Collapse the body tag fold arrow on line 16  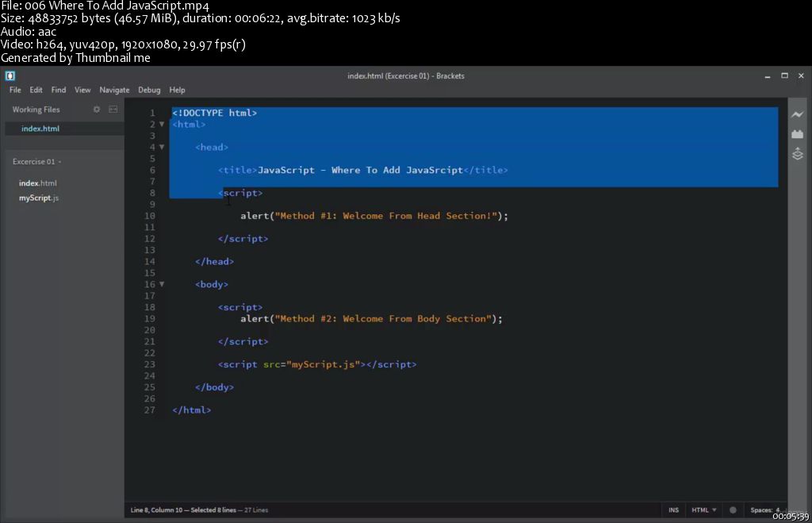(162, 284)
